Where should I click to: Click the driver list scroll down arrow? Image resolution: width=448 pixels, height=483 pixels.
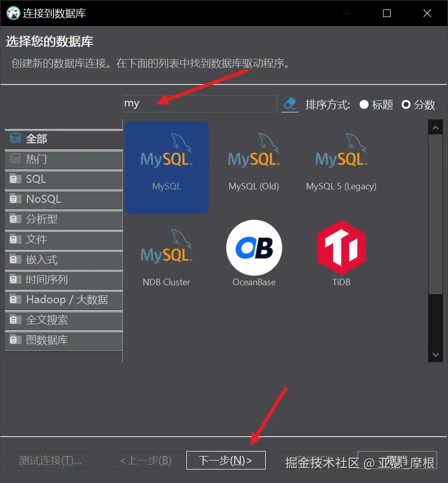click(x=436, y=355)
